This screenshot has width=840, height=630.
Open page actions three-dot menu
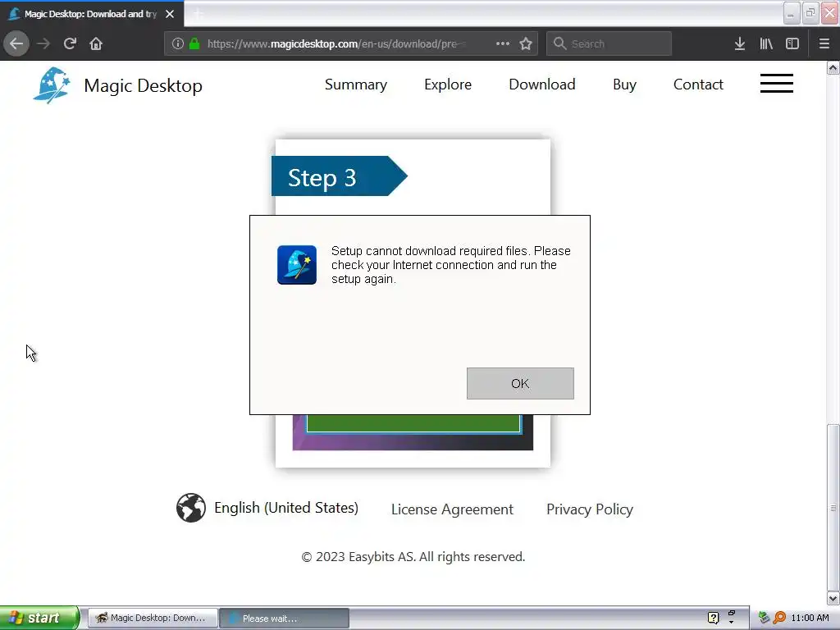click(x=503, y=43)
